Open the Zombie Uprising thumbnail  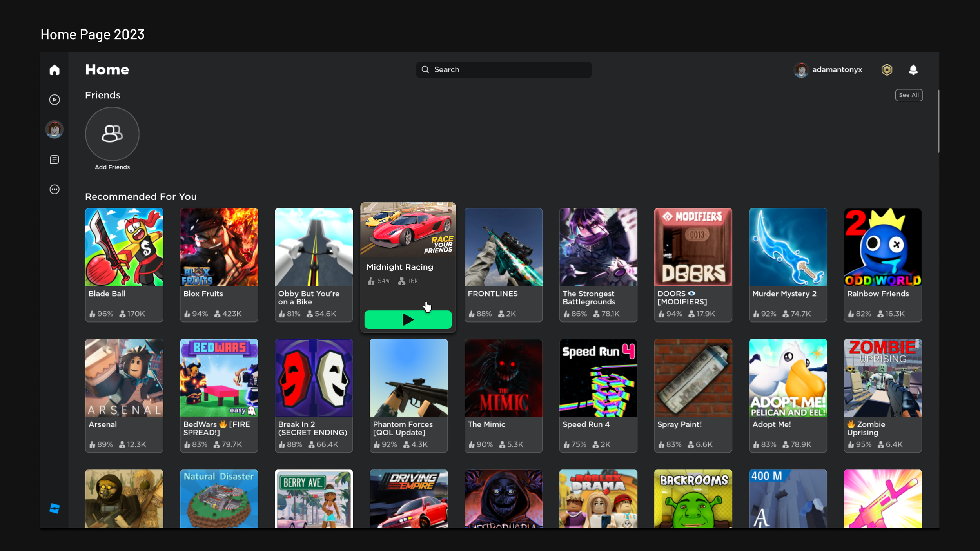click(x=883, y=378)
